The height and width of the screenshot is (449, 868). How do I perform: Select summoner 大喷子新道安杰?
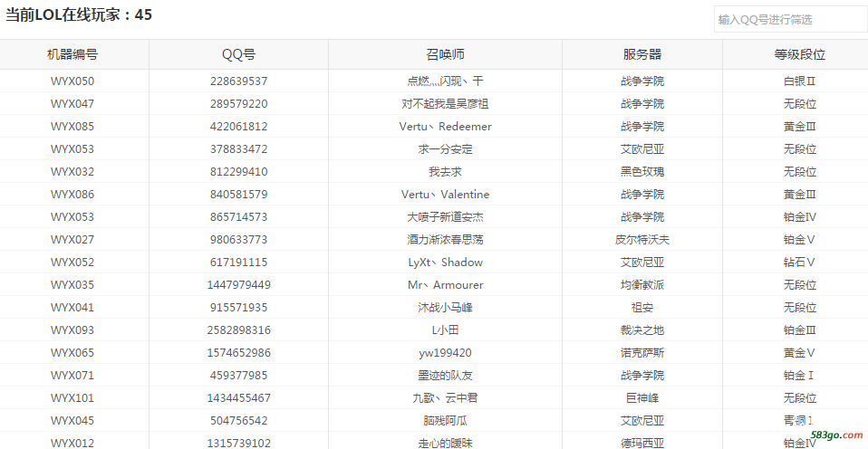(445, 217)
